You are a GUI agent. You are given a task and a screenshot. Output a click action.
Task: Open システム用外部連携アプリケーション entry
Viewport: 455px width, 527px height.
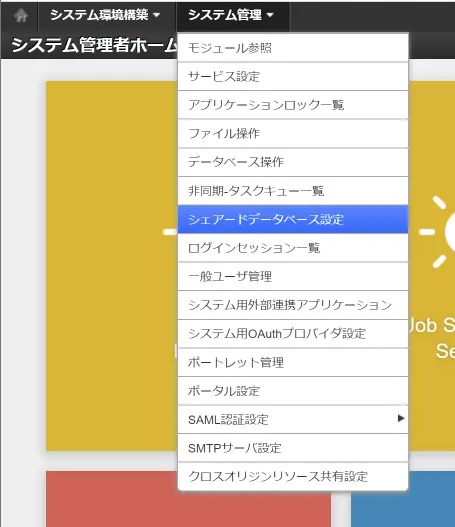[x=293, y=305]
